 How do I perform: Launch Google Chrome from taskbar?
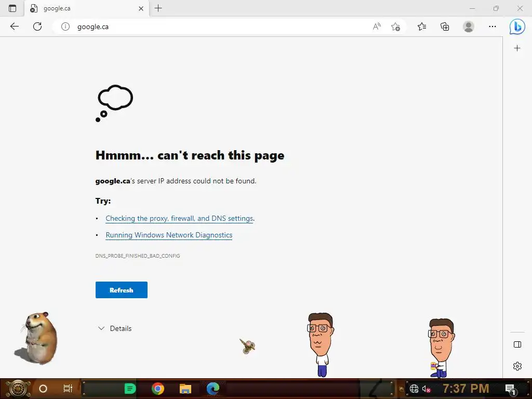click(x=158, y=389)
